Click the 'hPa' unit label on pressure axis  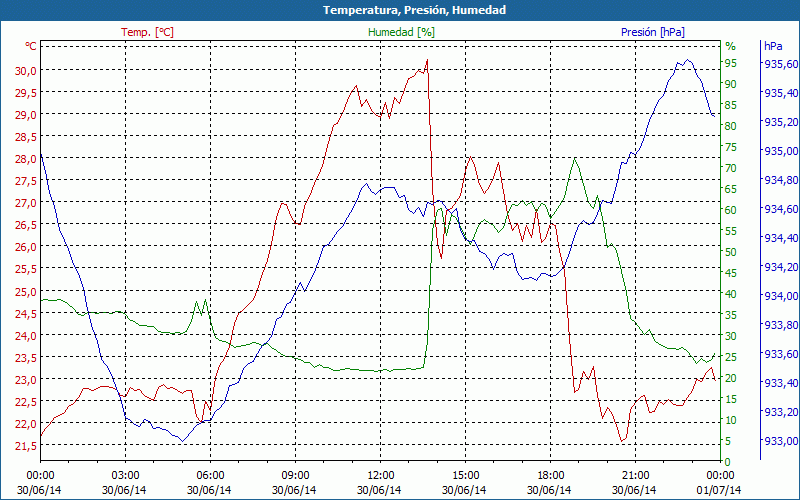click(773, 46)
